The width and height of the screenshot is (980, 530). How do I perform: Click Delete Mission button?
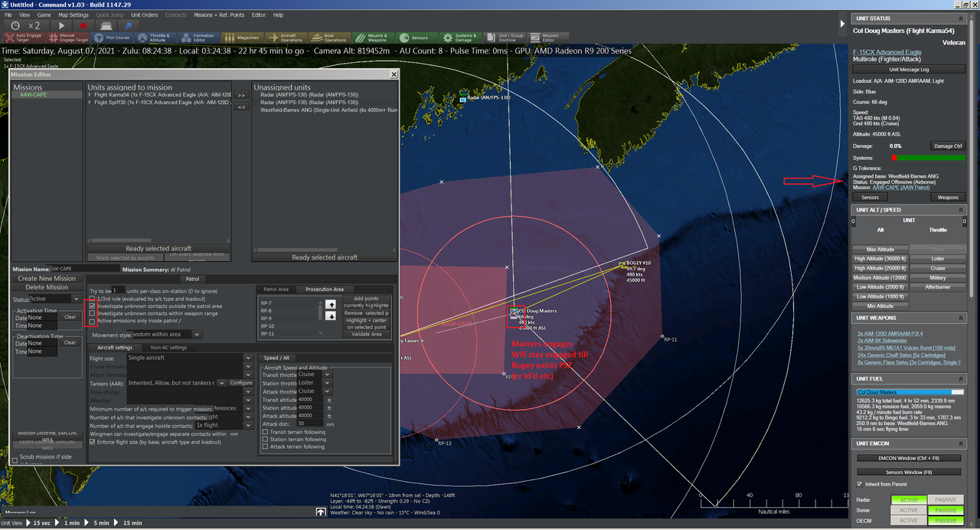coord(47,288)
